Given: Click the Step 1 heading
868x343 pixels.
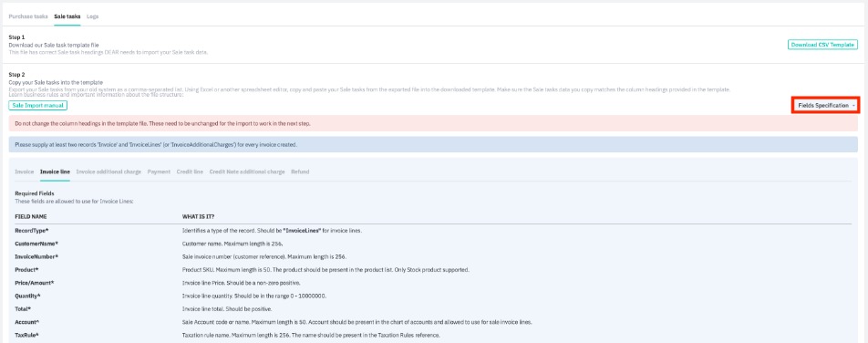Looking at the screenshot, I should click(16, 37).
